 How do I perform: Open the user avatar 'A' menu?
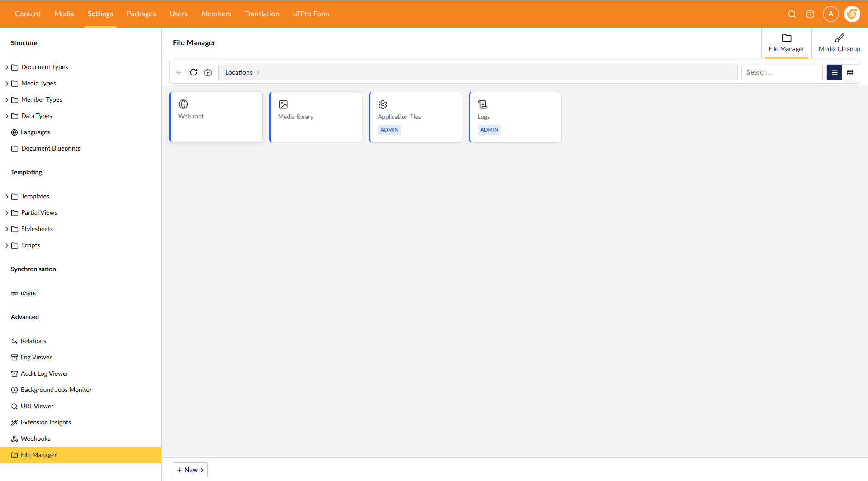coord(831,14)
